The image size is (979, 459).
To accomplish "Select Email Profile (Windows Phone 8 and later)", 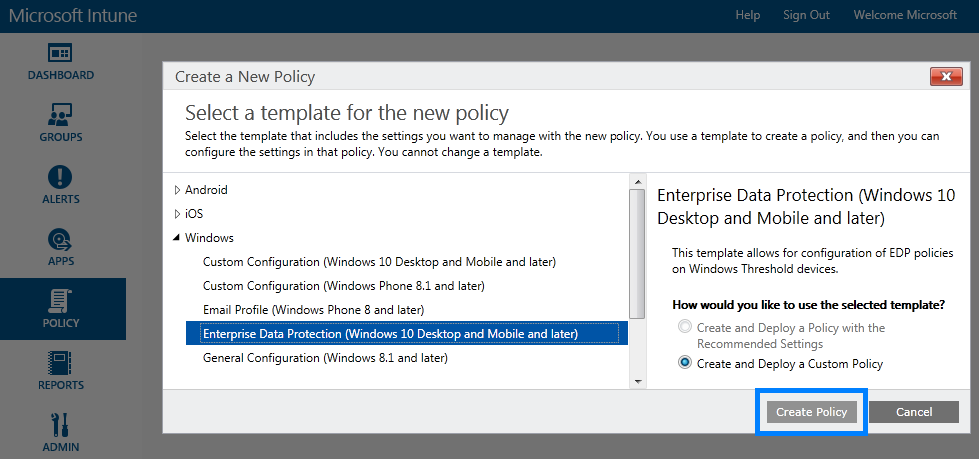I will [313, 310].
